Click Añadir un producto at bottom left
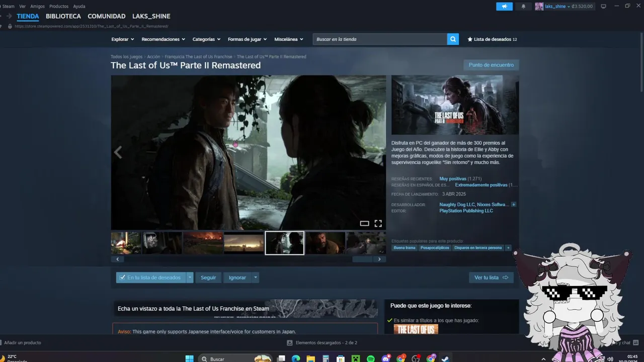Viewport: 644px width, 362px height. [23, 343]
